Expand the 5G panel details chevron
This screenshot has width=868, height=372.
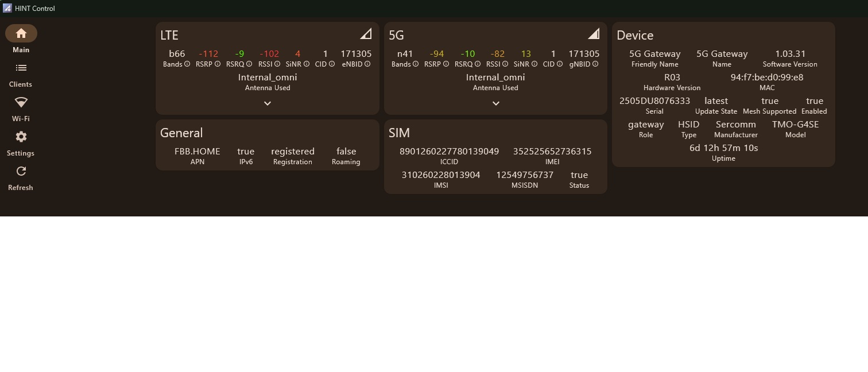click(x=495, y=103)
